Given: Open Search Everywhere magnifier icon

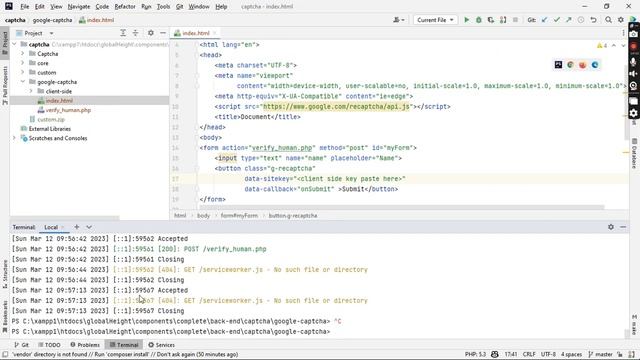Looking at the screenshot, I should pyautogui.click(x=608, y=20).
